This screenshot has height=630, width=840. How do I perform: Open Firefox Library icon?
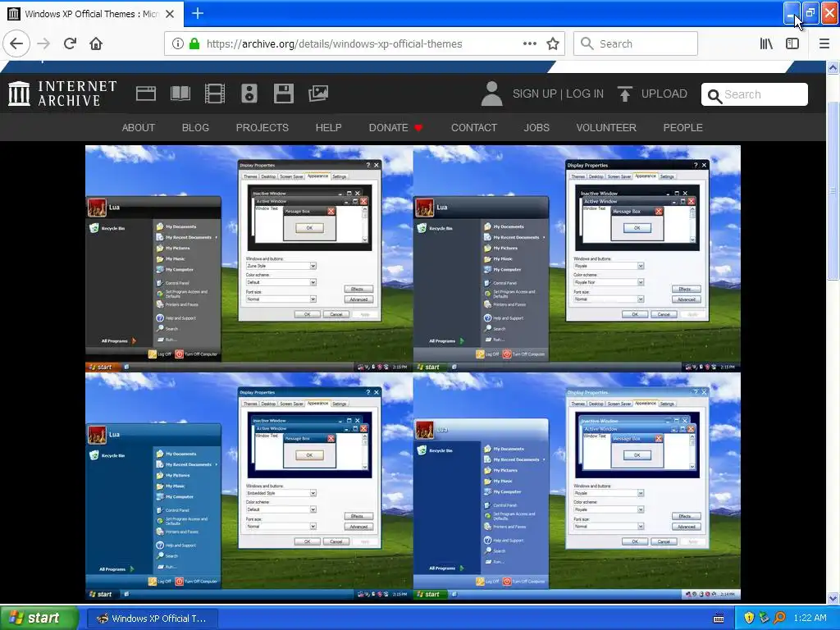tap(766, 44)
